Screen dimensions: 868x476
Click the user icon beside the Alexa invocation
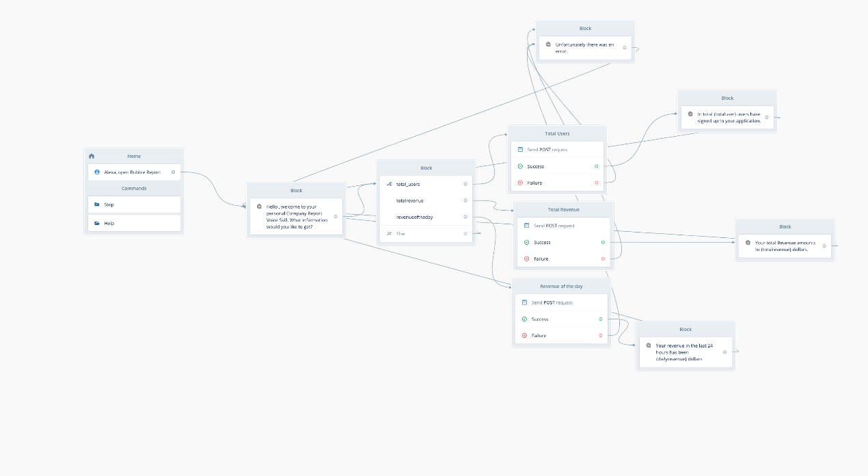97,172
